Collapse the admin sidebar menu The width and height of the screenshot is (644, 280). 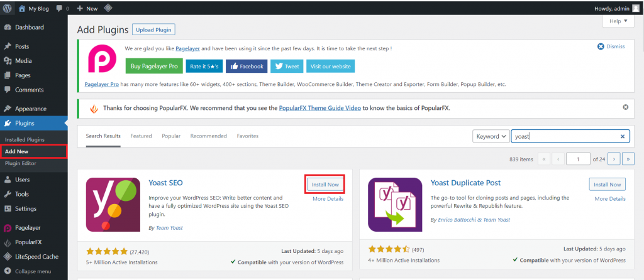coord(34,271)
